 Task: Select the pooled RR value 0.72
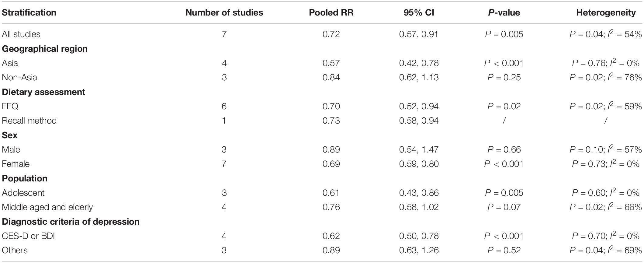(x=331, y=34)
